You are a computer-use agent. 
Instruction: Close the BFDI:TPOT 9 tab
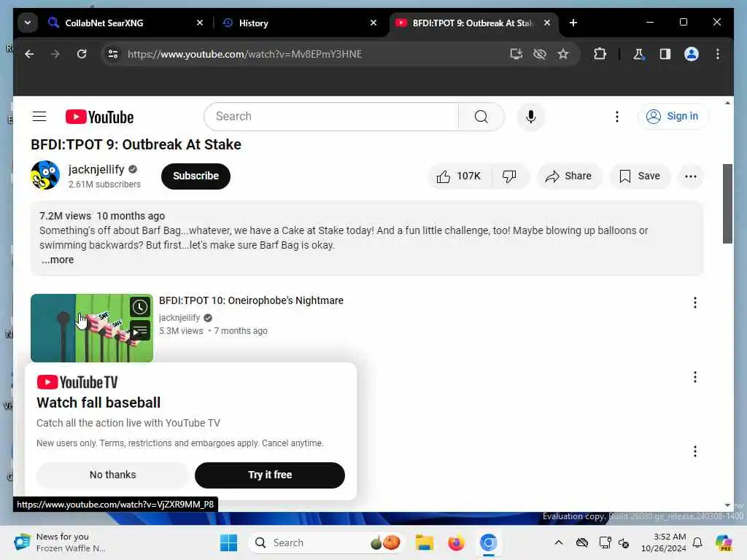pos(547,23)
